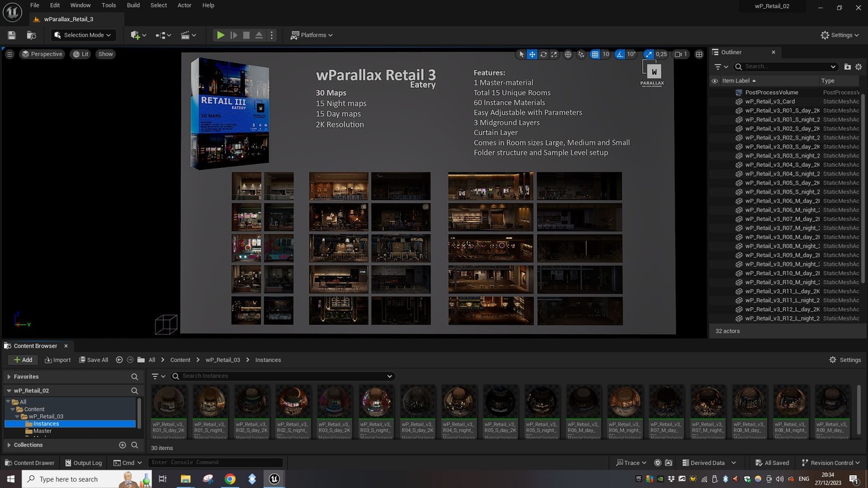This screenshot has width=868, height=488.
Task: Toggle visibility column eye in Outliner header
Action: tap(715, 81)
